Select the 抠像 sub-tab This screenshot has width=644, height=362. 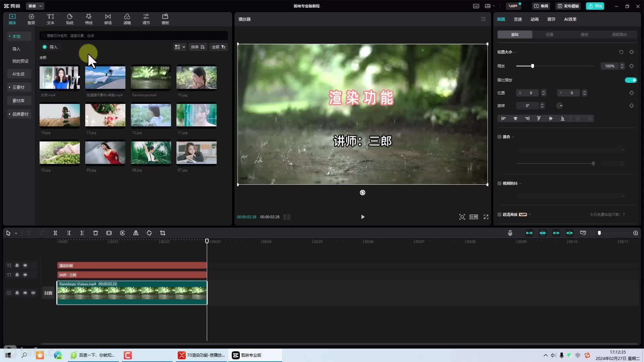pyautogui.click(x=550, y=35)
